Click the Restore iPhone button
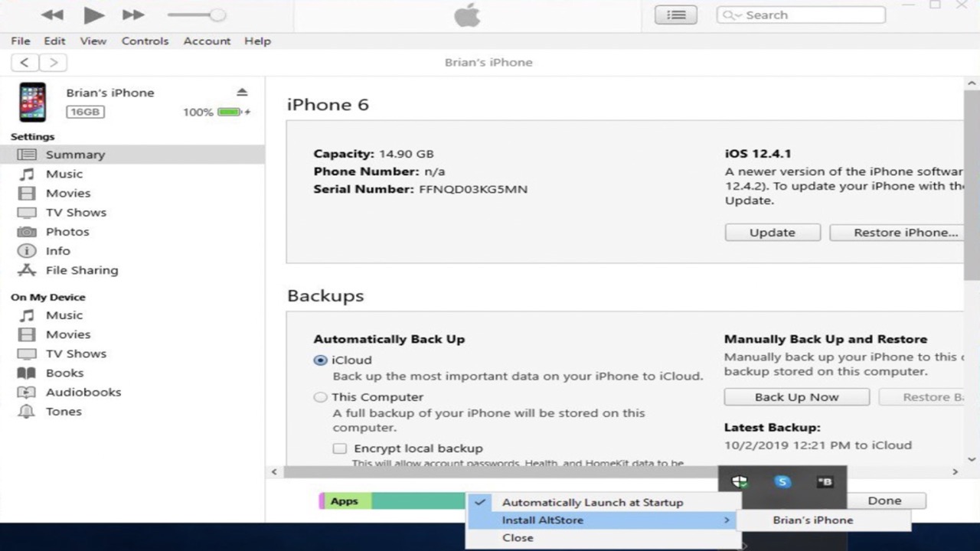The image size is (980, 551). pos(897,233)
